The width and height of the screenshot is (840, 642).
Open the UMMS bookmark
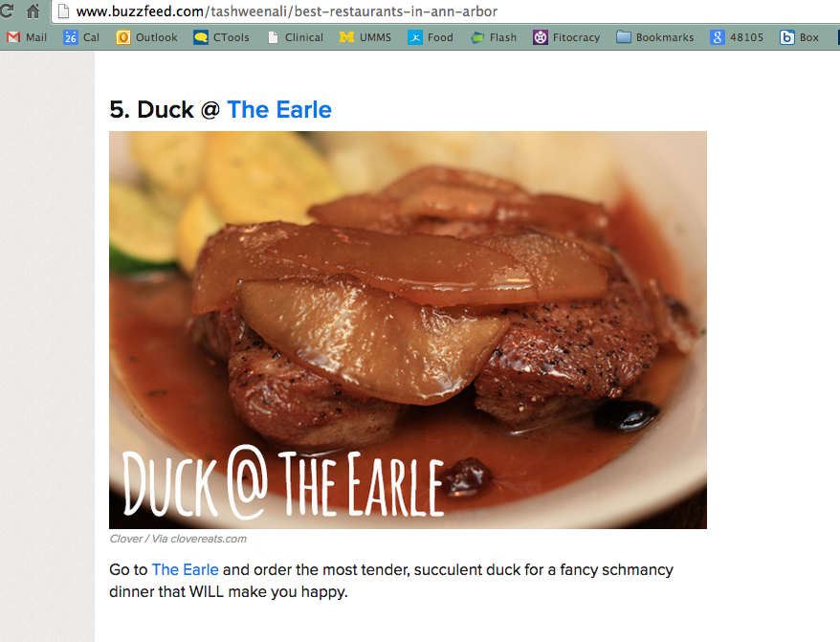coord(365,37)
